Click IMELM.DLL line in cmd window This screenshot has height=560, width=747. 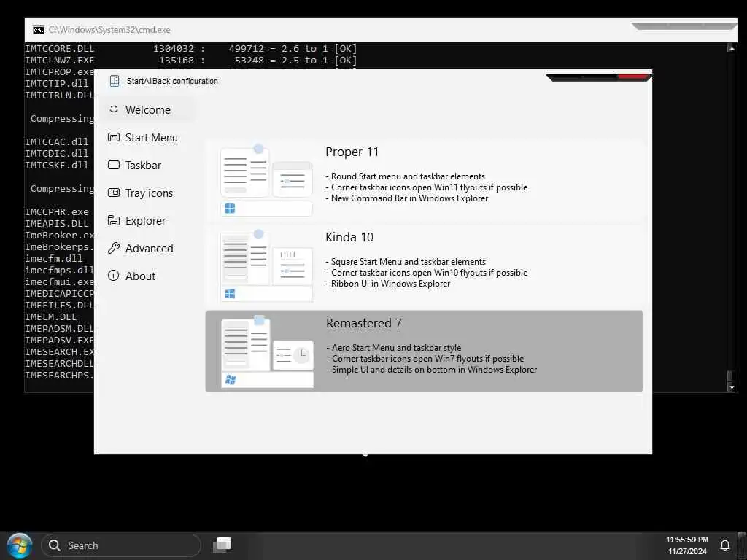(50, 316)
